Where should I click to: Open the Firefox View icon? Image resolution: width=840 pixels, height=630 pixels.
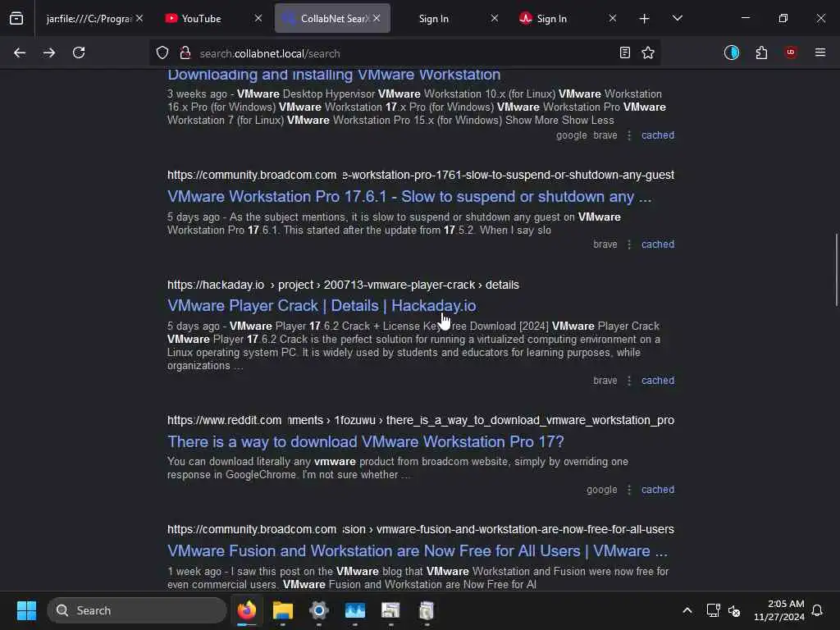coord(16,18)
